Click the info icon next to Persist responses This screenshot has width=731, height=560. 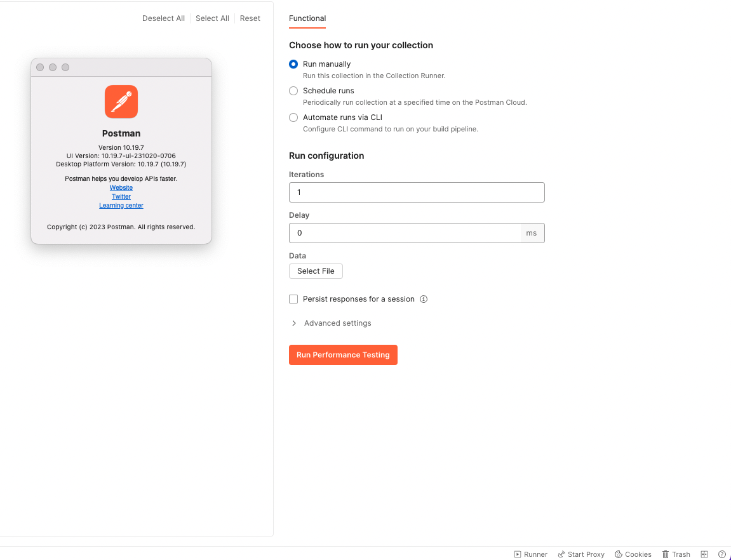pyautogui.click(x=424, y=299)
